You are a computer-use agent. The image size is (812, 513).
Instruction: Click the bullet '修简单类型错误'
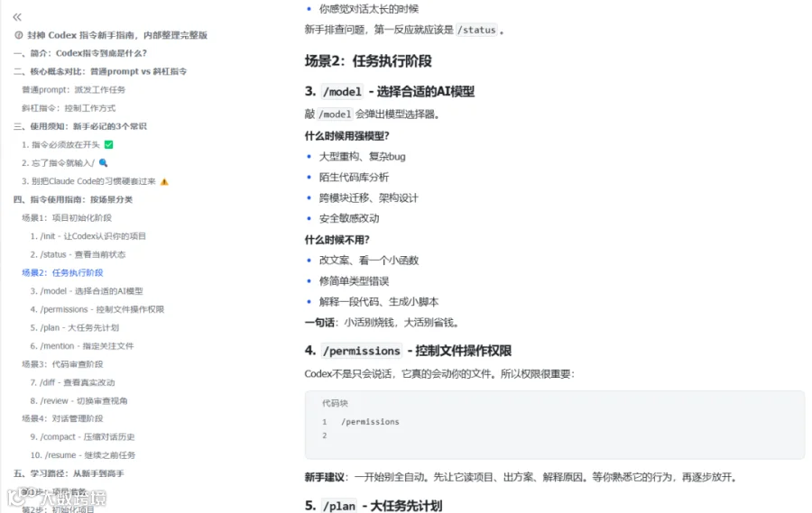click(x=355, y=281)
